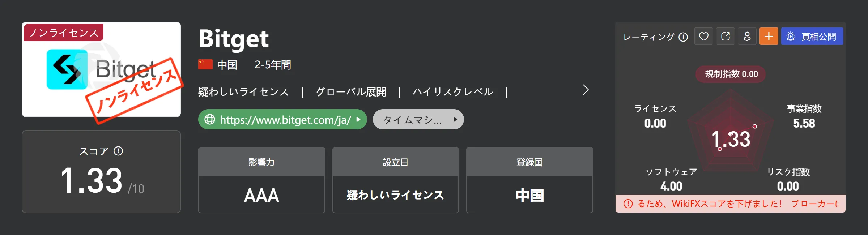Click the info icon next to レーティング
This screenshot has height=235, width=868.
683,37
